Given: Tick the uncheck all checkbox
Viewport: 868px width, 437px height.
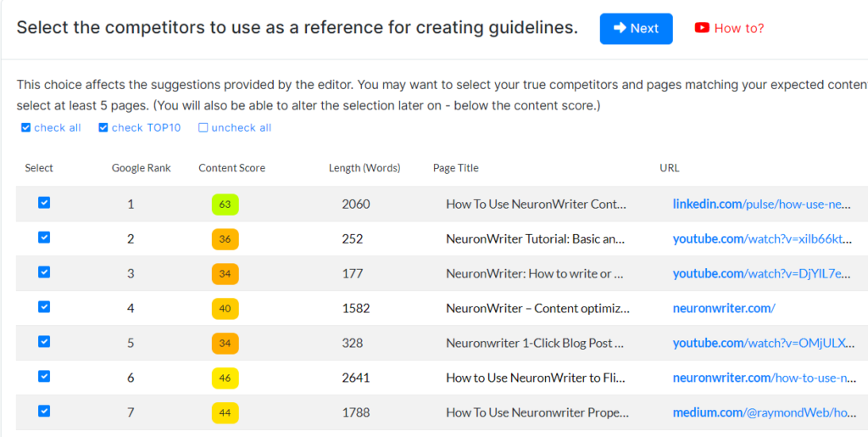Looking at the screenshot, I should (x=203, y=128).
